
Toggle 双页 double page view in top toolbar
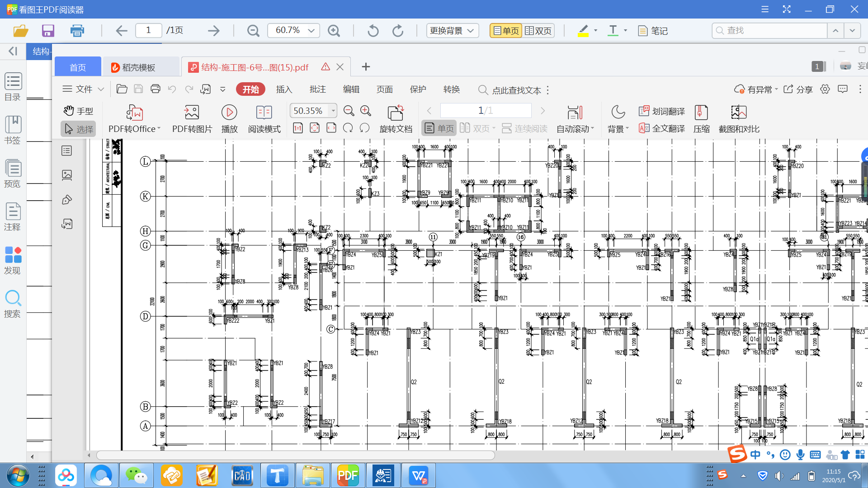pos(538,31)
